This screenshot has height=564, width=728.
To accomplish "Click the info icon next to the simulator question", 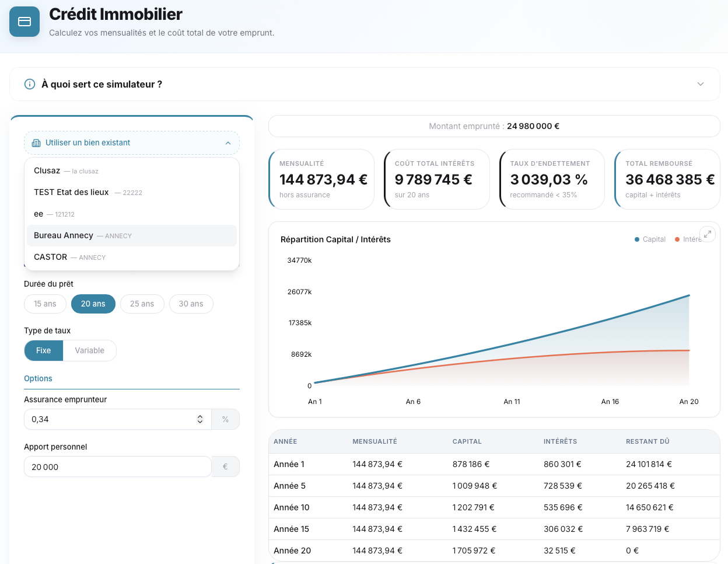I will click(29, 84).
